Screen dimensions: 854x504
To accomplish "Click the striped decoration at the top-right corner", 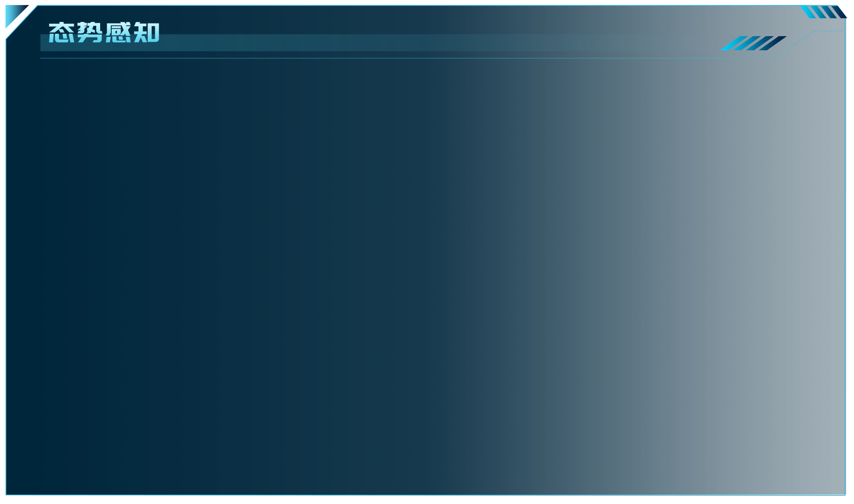I will pos(824,12).
